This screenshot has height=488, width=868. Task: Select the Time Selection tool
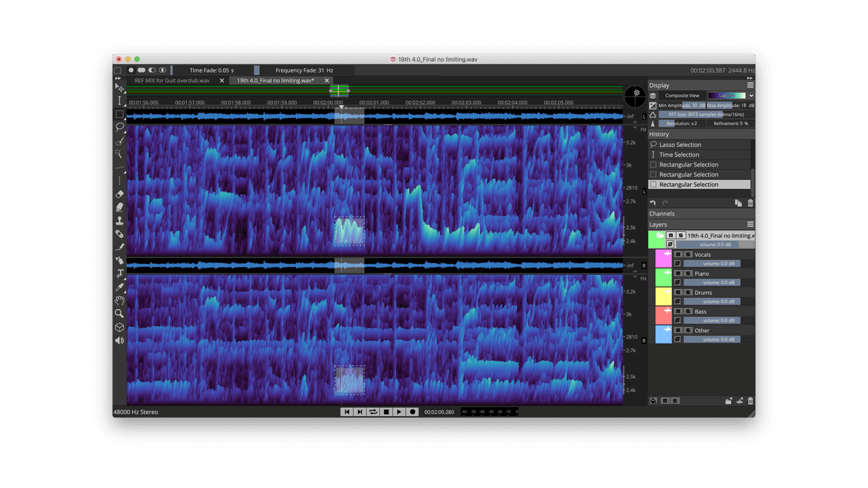(119, 100)
